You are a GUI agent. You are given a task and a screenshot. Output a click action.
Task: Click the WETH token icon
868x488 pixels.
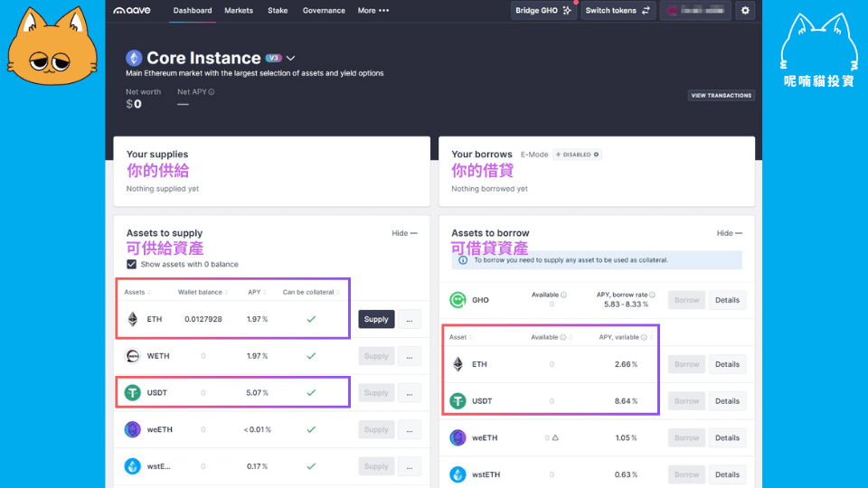coord(133,356)
